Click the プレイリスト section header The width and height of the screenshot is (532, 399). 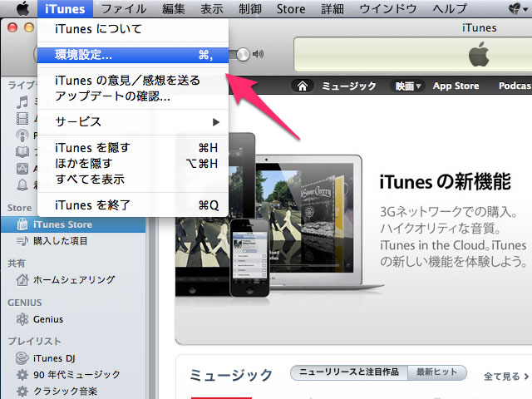(x=34, y=342)
